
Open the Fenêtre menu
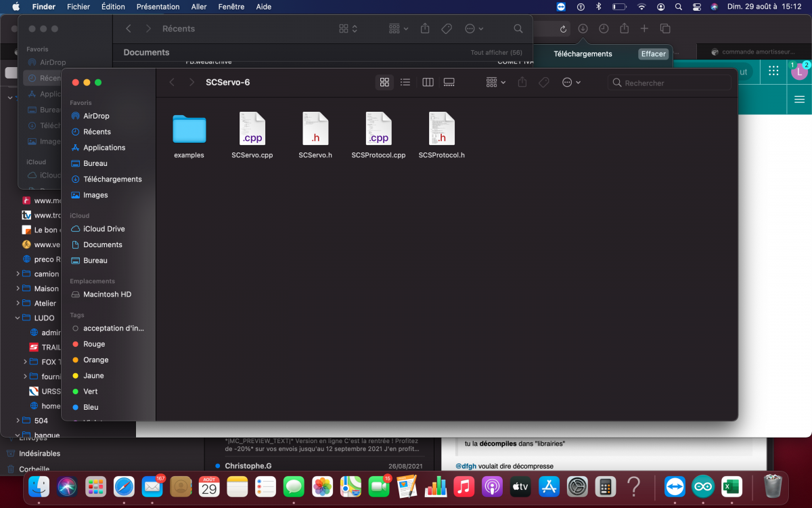(x=232, y=7)
